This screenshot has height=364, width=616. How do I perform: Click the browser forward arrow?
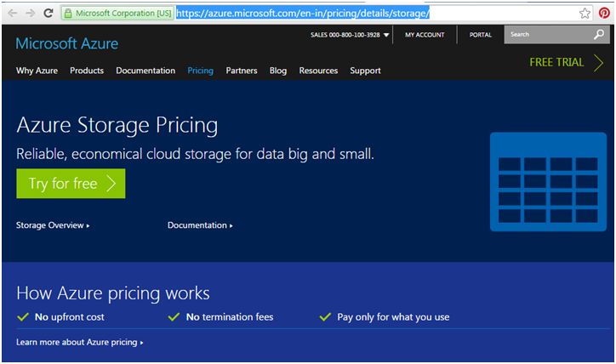click(28, 14)
